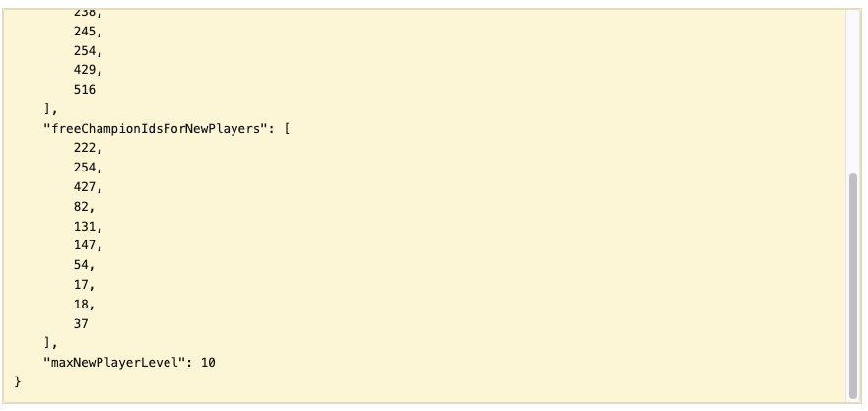Image resolution: width=868 pixels, height=411 pixels.
Task: Click the value 429 in the upper array
Action: (x=86, y=70)
